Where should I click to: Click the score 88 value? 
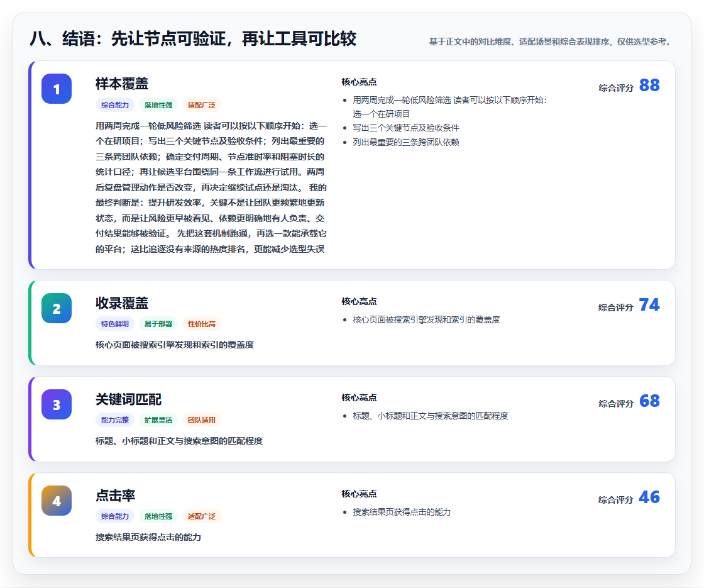(x=649, y=85)
